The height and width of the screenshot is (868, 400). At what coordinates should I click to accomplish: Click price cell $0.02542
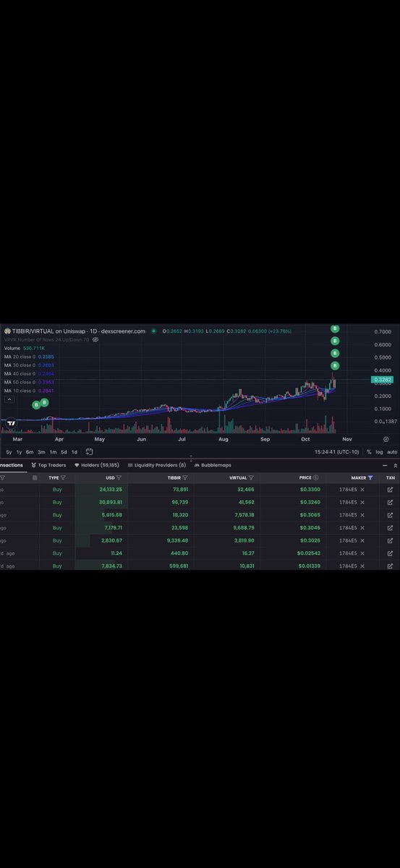coord(310,553)
